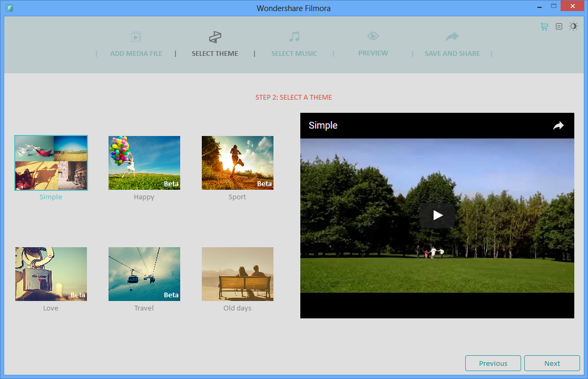Choose the Sport Beta theme
Image resolution: width=588 pixels, height=379 pixels.
point(237,163)
